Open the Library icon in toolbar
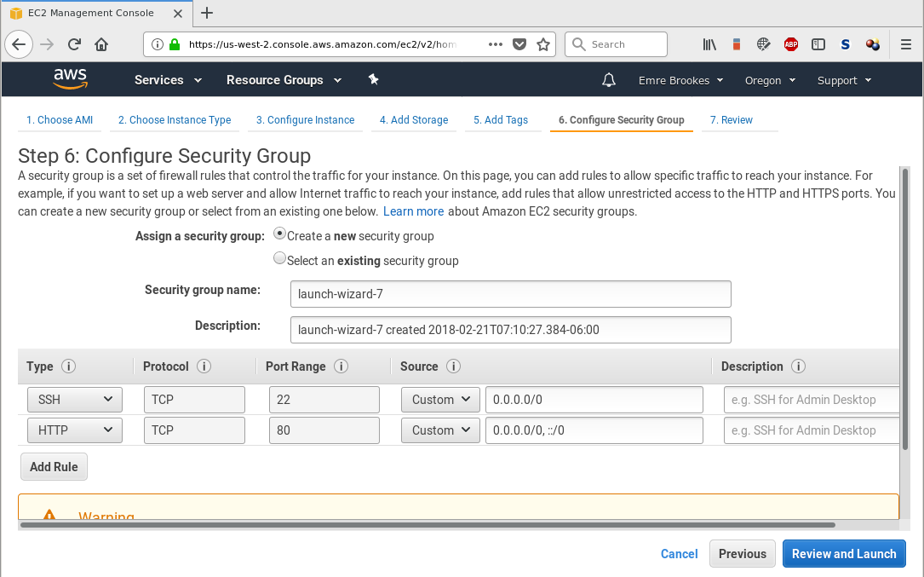Screen dimensions: 924x577 pos(709,44)
